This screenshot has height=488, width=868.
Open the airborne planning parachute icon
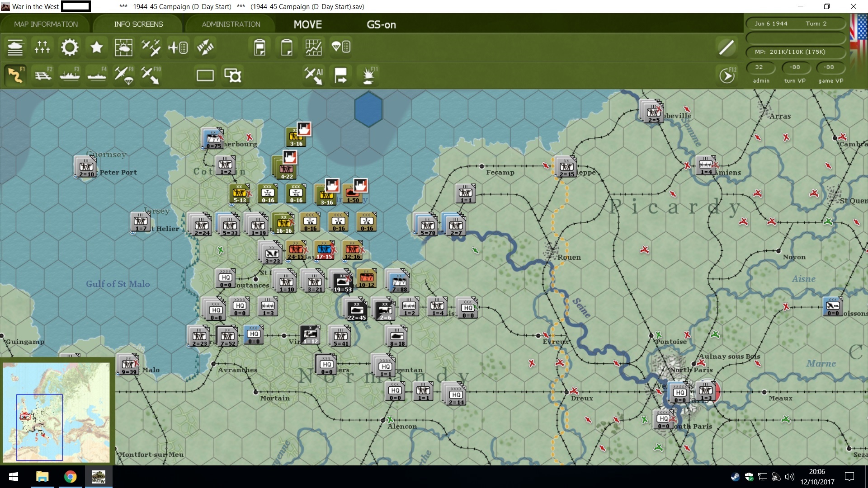coord(341,47)
